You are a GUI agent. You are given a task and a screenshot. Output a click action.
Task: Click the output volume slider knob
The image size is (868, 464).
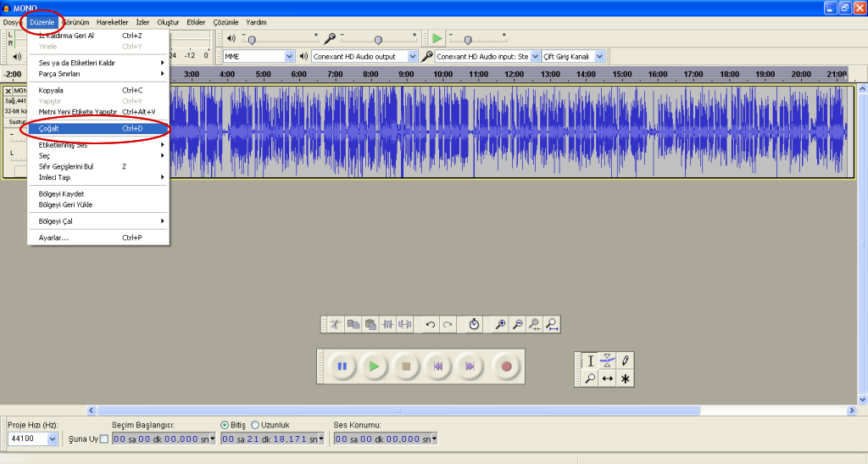(252, 40)
